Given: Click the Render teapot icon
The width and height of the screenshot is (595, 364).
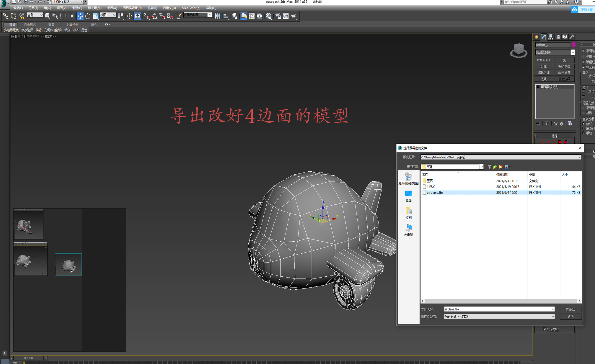Looking at the screenshot, I should click(x=294, y=16).
